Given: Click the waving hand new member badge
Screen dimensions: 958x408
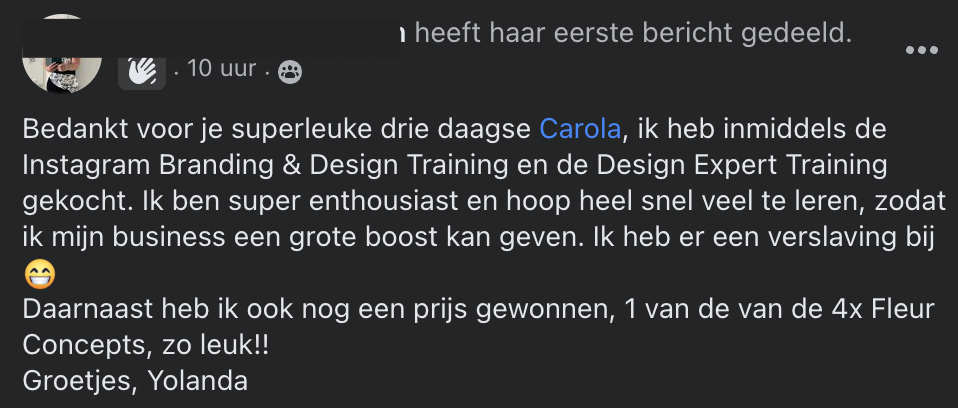Looking at the screenshot, I should point(142,70).
